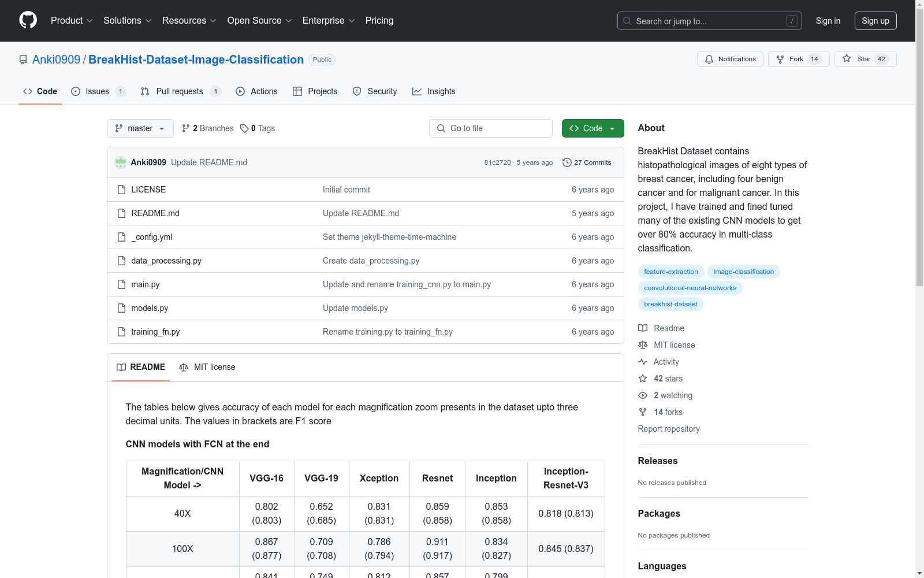Click the star icon beside 42 stars
The width and height of the screenshot is (924, 578).
point(643,379)
